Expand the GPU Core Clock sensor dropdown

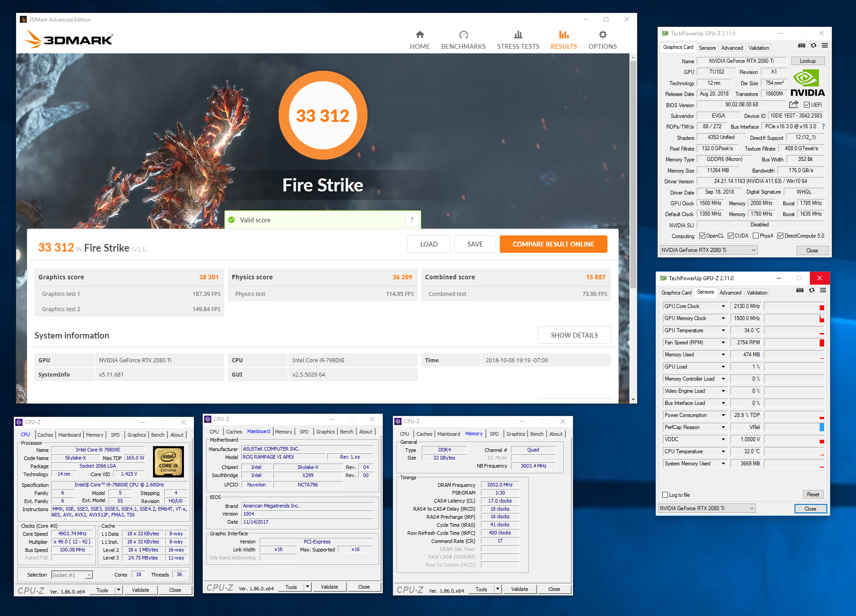tap(723, 306)
